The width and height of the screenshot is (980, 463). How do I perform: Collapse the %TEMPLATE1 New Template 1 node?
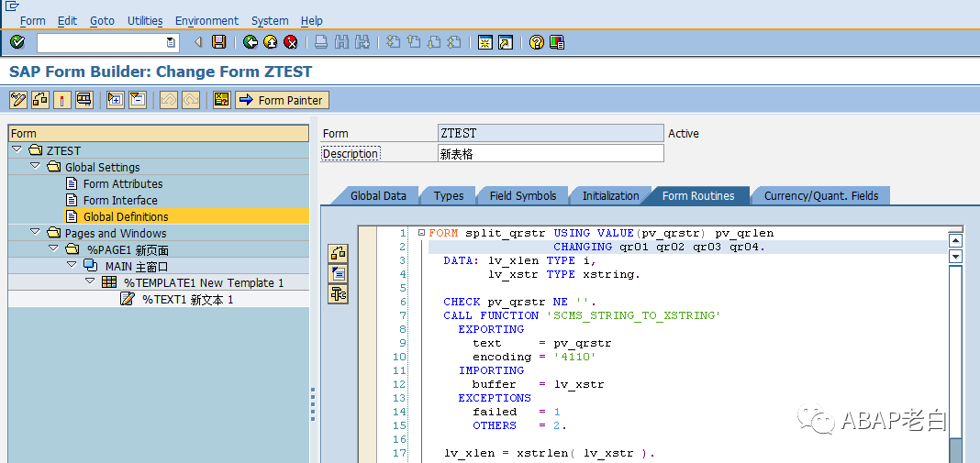click(89, 281)
